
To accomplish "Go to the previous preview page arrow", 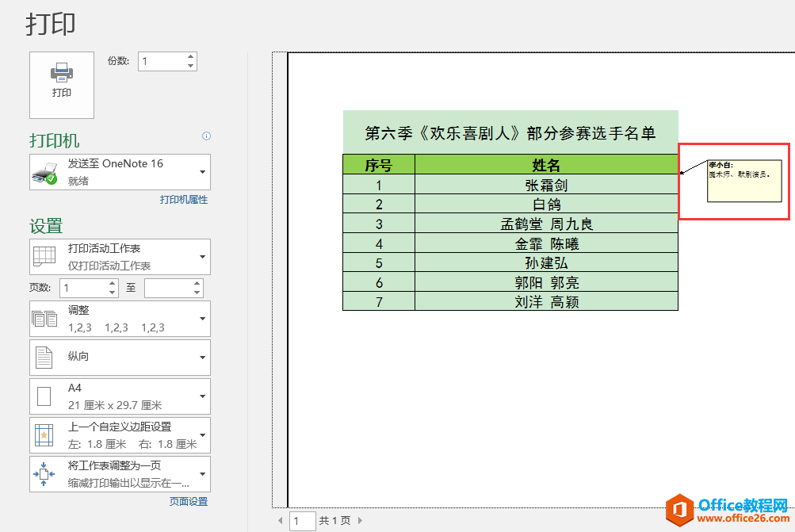I will pos(280,521).
